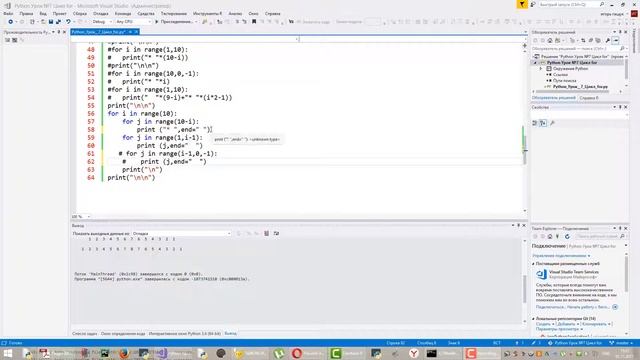Open the Сборка menu
The image size is (640, 360).
click(80, 13)
